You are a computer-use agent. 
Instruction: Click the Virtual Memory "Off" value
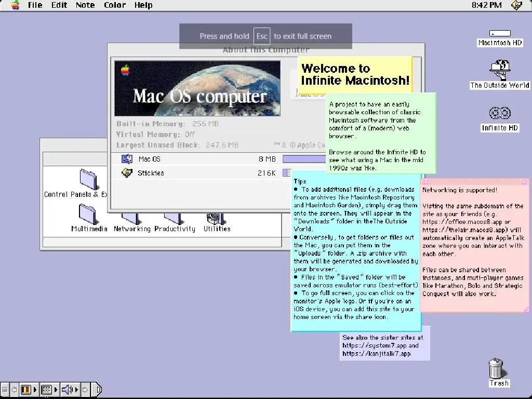(x=190, y=135)
